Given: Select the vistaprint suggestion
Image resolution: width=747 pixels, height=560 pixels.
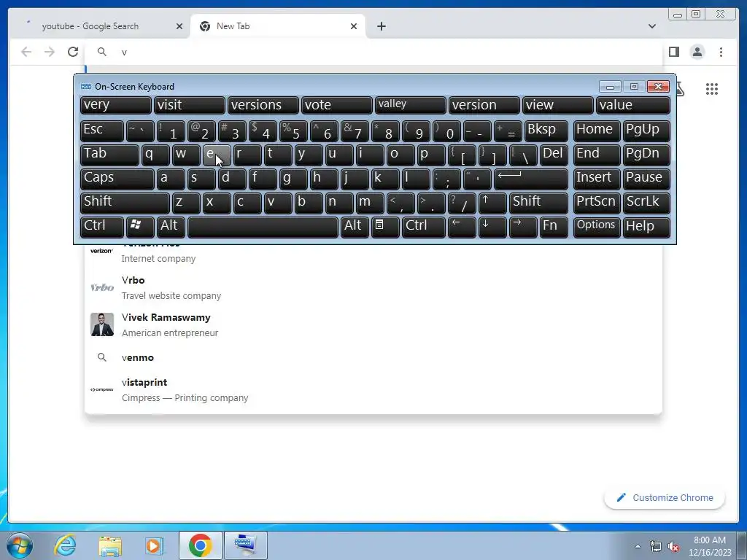Looking at the screenshot, I should [373, 389].
